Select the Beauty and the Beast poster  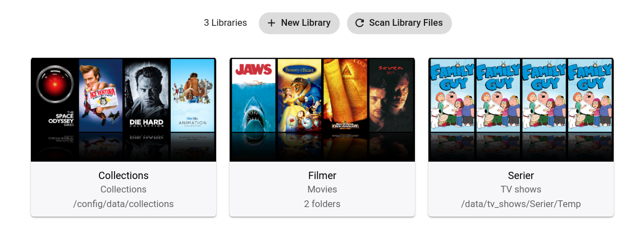pos(299,95)
